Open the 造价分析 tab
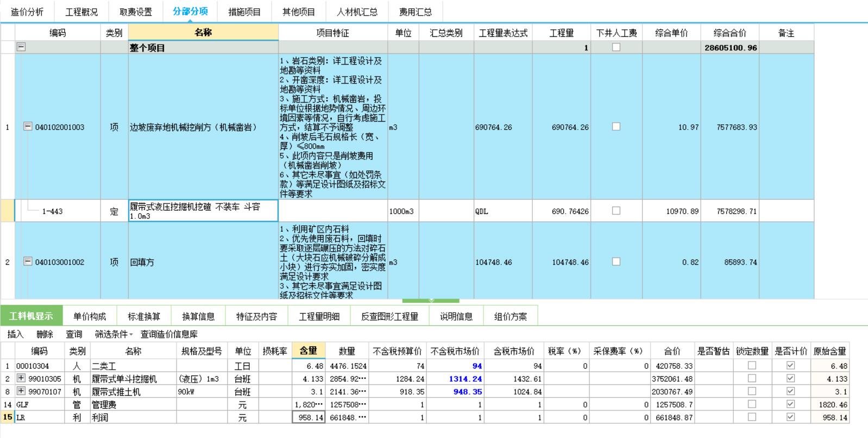868x438 pixels. [x=27, y=12]
